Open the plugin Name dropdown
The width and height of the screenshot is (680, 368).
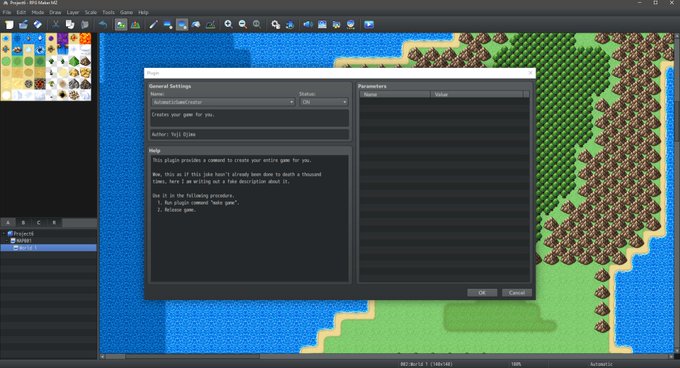coord(223,102)
